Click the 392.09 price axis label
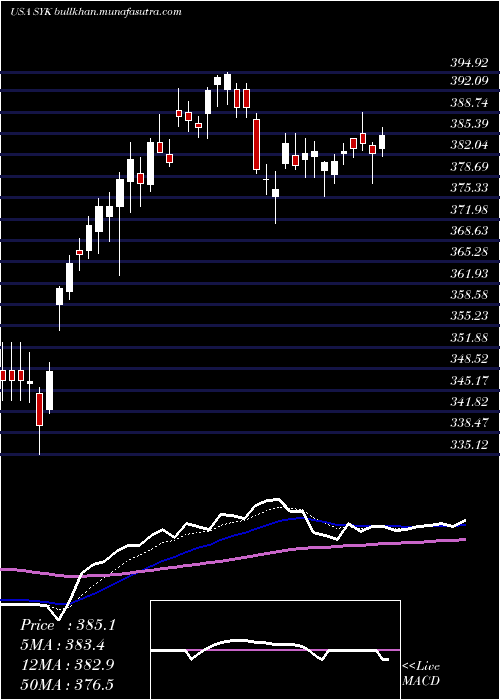Viewport: 500px width, 700px height. [x=468, y=82]
